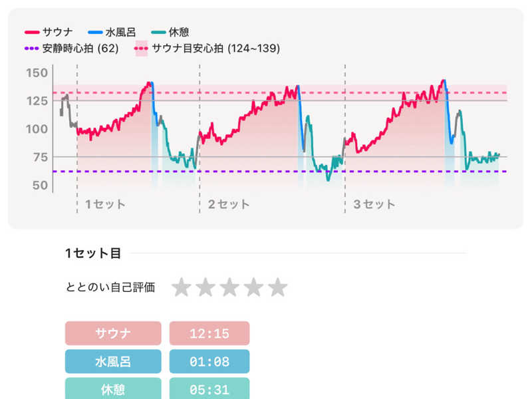
Task: Rate two stars for ととのい自己評価
Action: [205, 287]
